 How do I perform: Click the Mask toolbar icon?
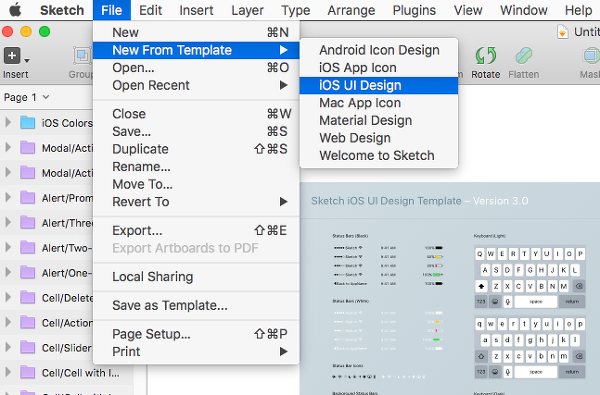(x=591, y=56)
